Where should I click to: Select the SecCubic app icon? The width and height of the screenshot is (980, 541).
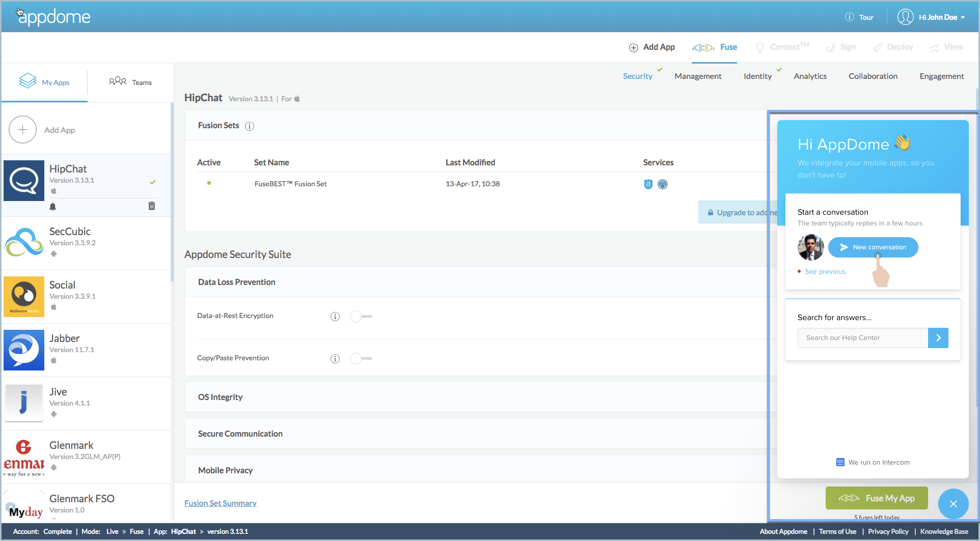click(24, 243)
